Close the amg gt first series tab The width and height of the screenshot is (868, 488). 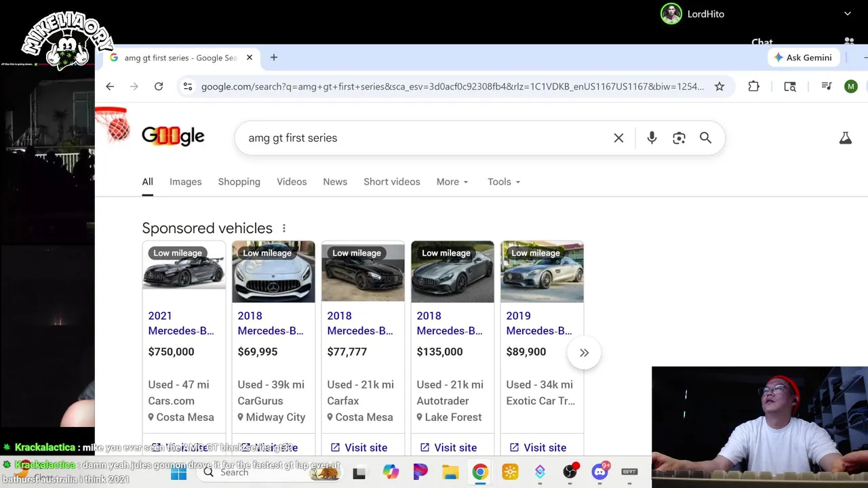(249, 58)
